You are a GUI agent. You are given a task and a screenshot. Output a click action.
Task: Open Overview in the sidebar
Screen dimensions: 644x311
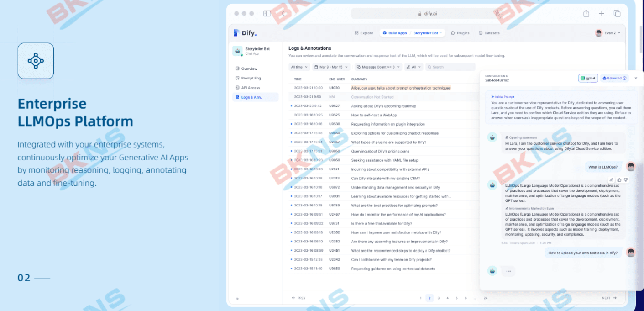246,69
